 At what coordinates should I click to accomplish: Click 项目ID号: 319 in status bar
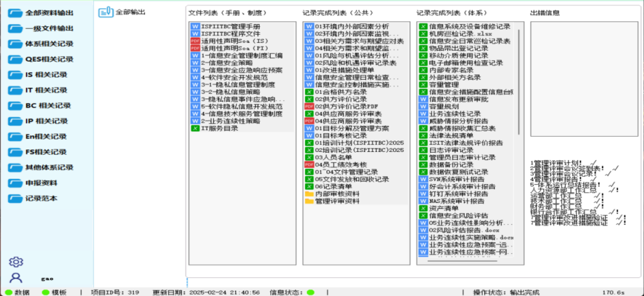coord(116,292)
